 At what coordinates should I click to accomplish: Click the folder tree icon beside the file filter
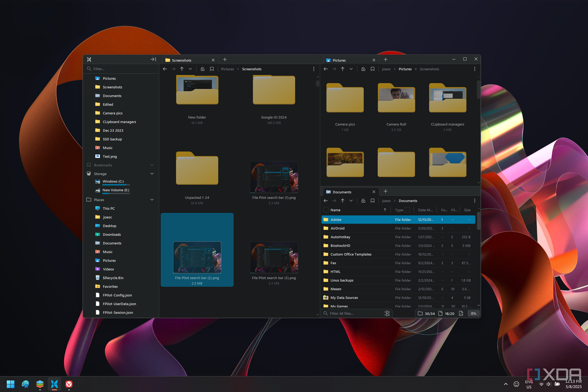tap(387, 313)
